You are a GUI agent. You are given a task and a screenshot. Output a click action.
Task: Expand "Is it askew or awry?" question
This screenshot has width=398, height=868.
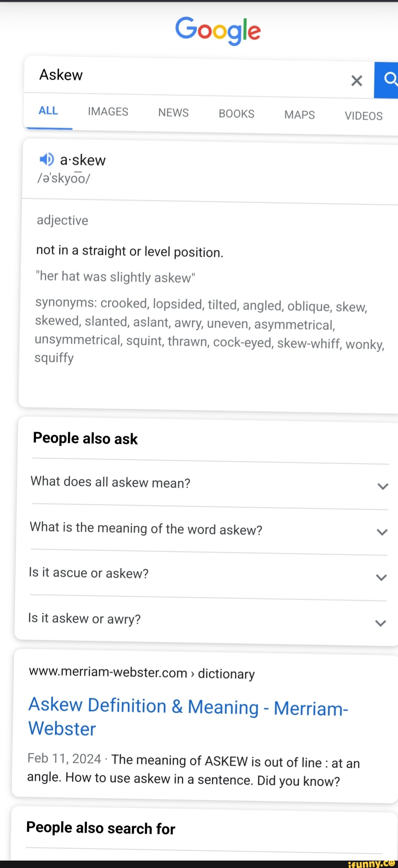pos(380,623)
